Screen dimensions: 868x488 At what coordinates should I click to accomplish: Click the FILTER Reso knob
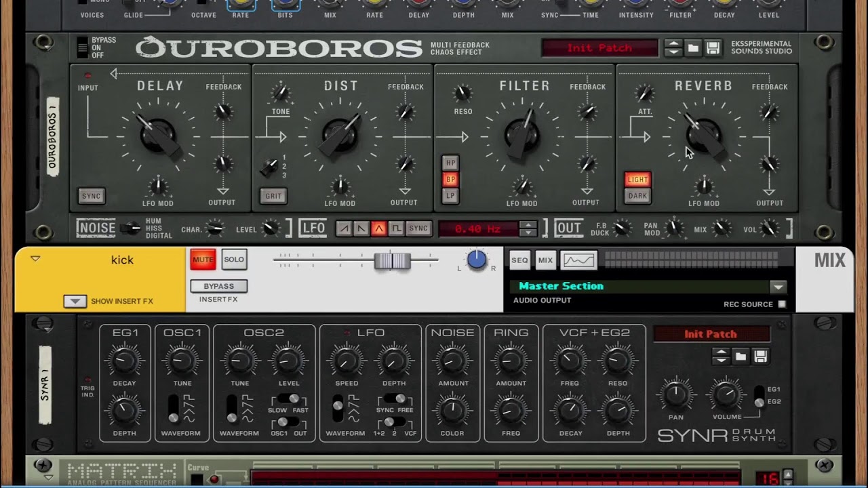(x=462, y=93)
